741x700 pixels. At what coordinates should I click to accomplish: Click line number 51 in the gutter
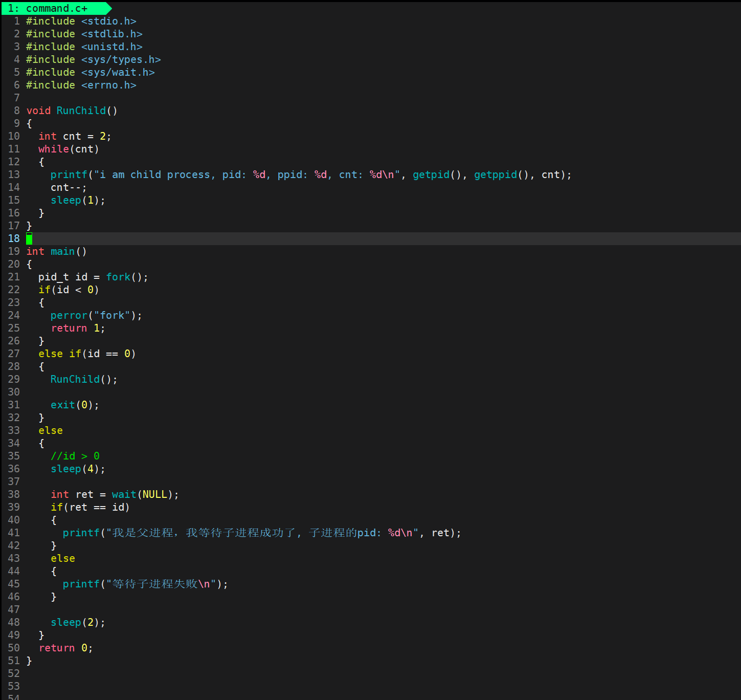click(14, 661)
